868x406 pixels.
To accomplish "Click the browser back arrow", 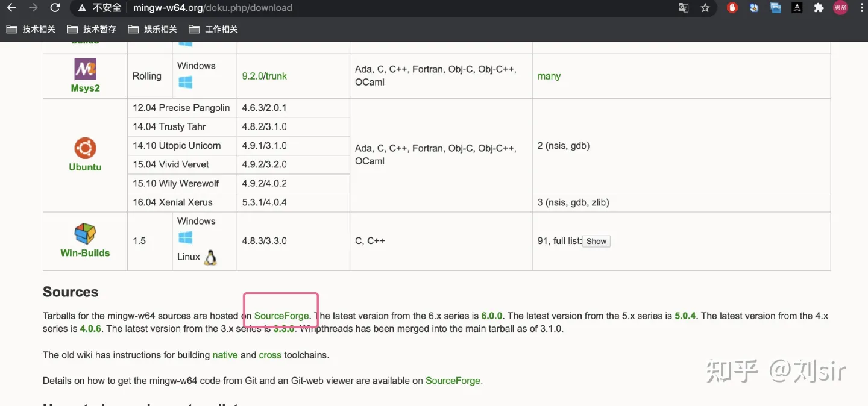I will 11,8.
